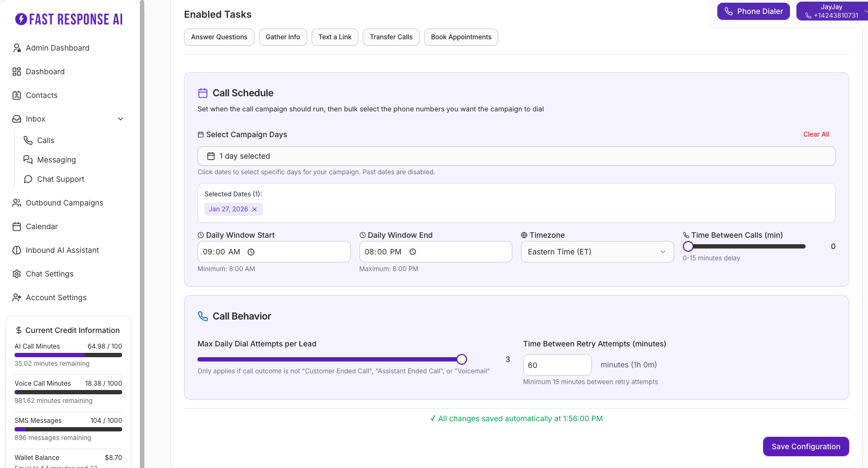868x468 pixels.
Task: Clear all selected campaign dates
Action: point(816,134)
